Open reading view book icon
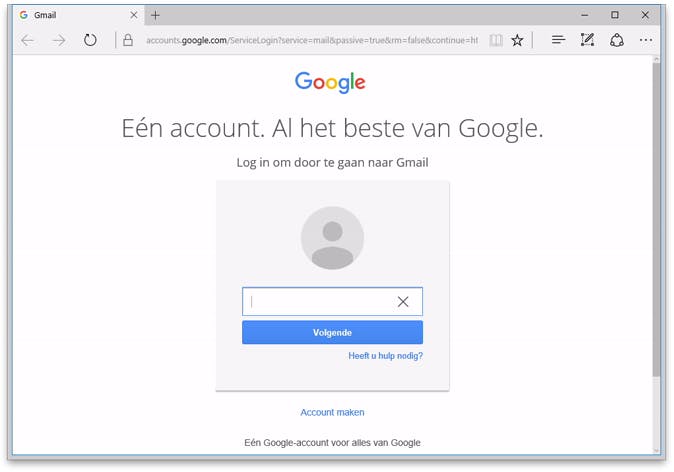 click(496, 40)
